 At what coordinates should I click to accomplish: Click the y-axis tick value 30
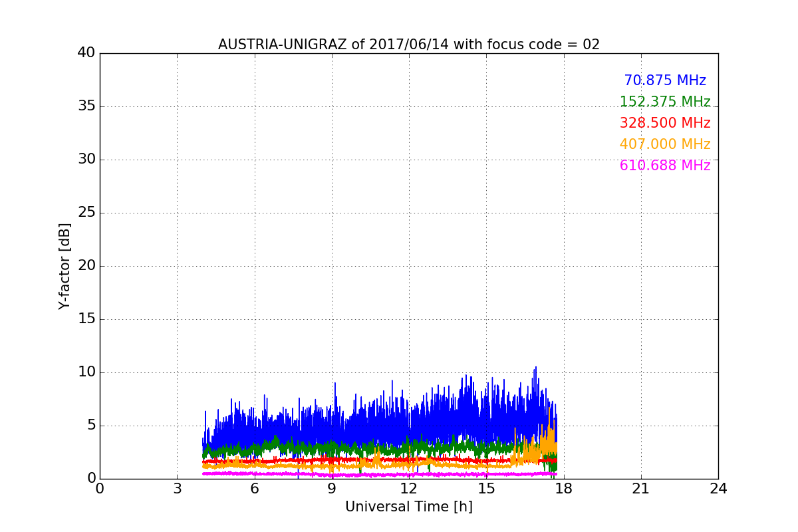pyautogui.click(x=86, y=160)
